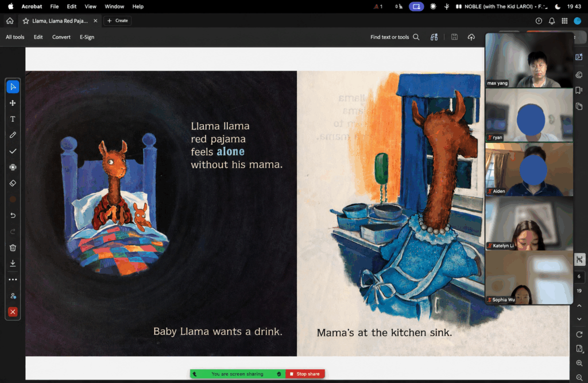Click the person icon in annotation toolbar
Screen dimensions: 588x383
[x=13, y=296]
